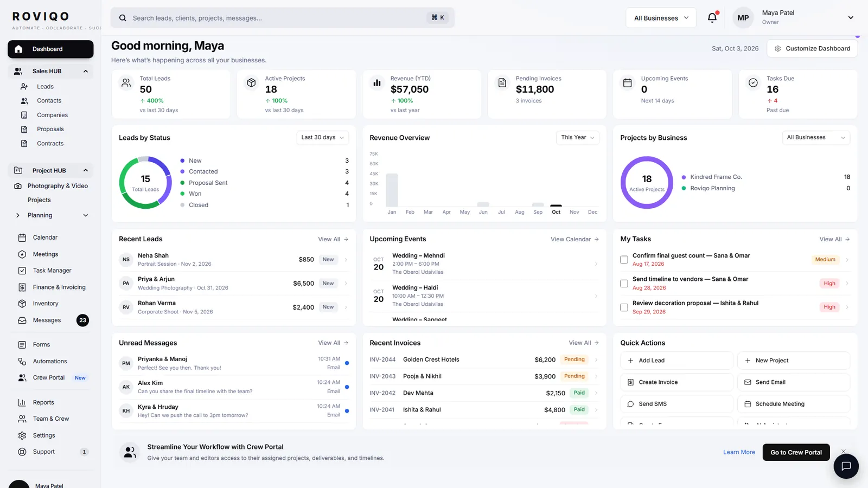Click the Settings gear icon
This screenshot has height=488, width=868.
point(22,435)
